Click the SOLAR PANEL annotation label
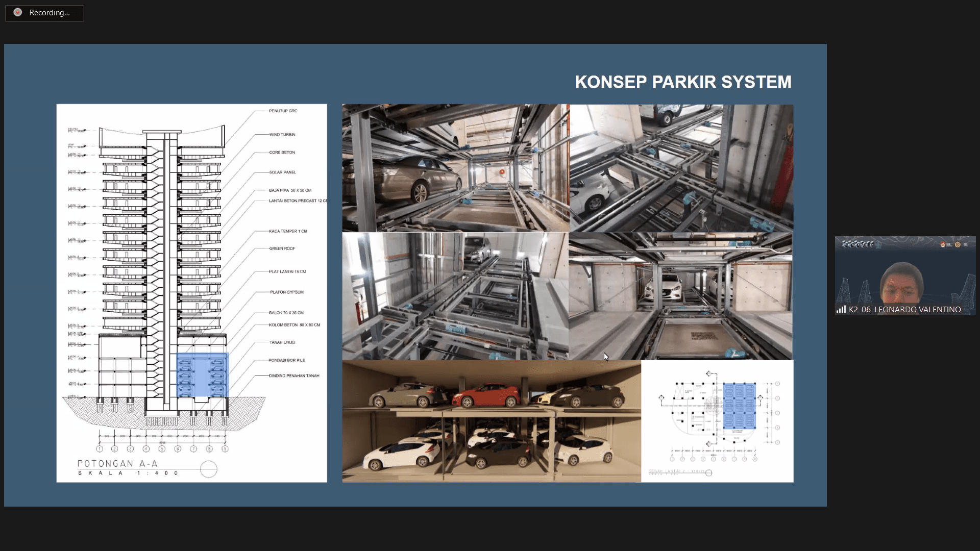The width and height of the screenshot is (980, 551). click(282, 172)
